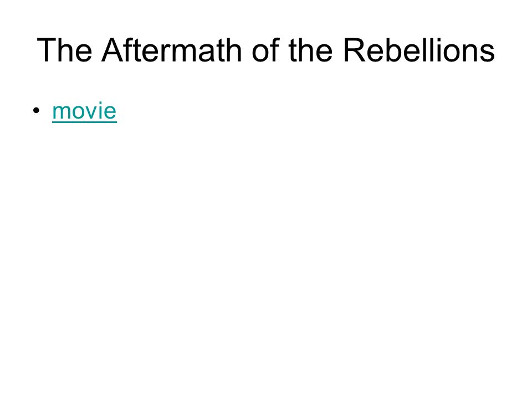532x399 pixels.
Task: Click the letter o in movie link
Action: pos(78,111)
